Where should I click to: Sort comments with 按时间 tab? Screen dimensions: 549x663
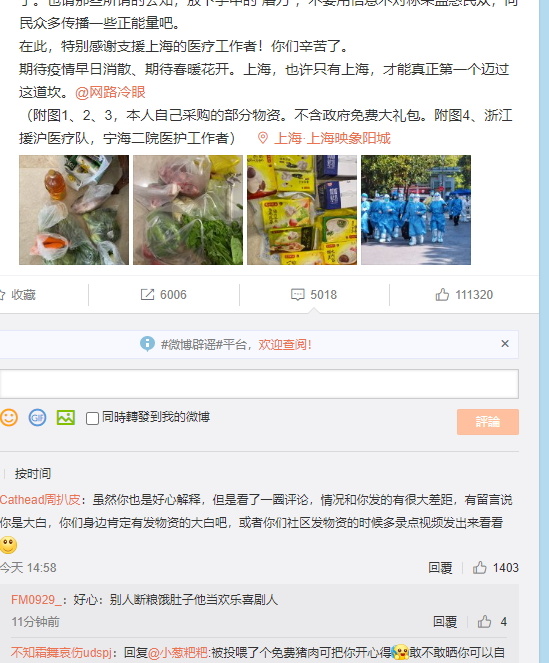coord(33,474)
